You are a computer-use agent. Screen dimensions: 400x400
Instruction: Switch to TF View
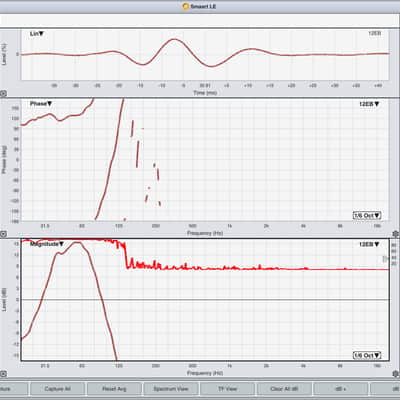coord(227,389)
